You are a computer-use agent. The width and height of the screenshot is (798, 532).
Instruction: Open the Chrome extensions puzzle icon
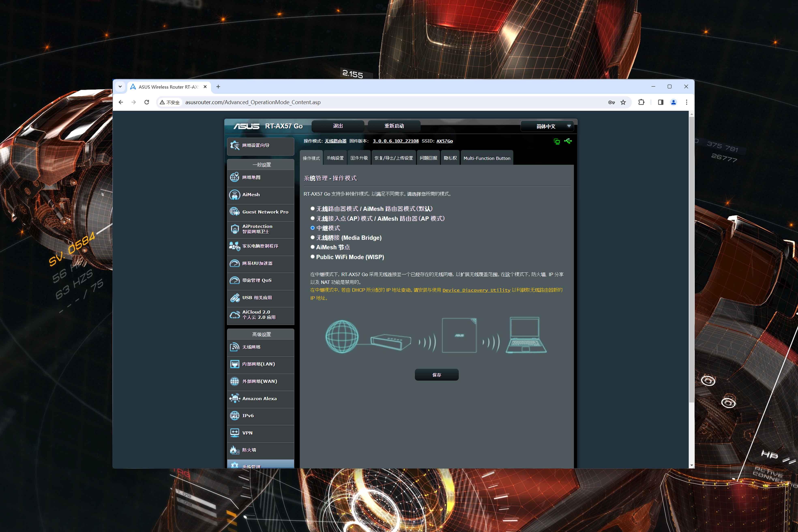pos(641,102)
